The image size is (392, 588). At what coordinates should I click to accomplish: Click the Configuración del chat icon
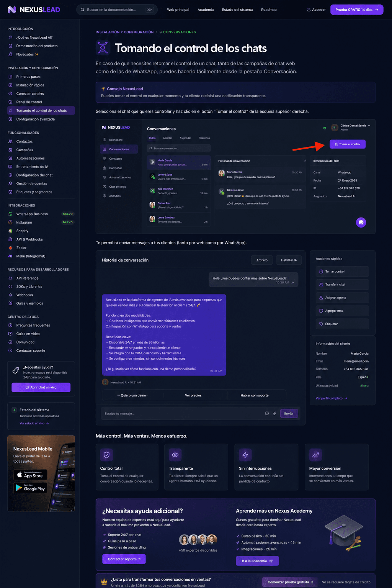[x=10, y=175]
